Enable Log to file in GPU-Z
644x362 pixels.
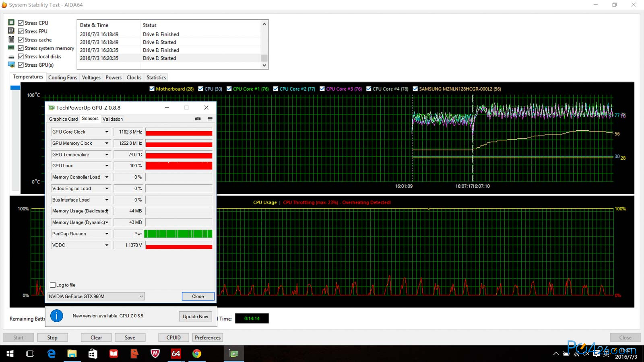pos(53,285)
